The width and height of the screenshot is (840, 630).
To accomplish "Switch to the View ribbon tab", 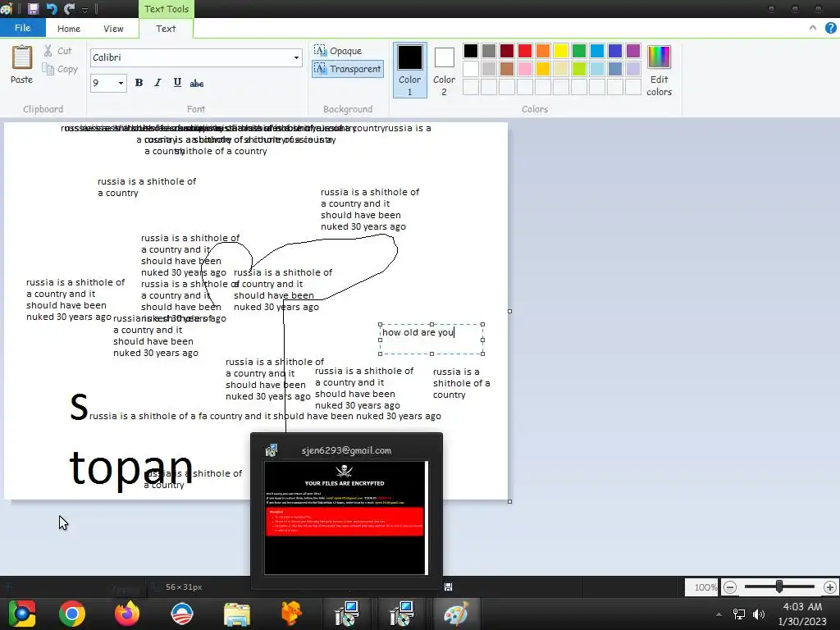I will point(113,29).
